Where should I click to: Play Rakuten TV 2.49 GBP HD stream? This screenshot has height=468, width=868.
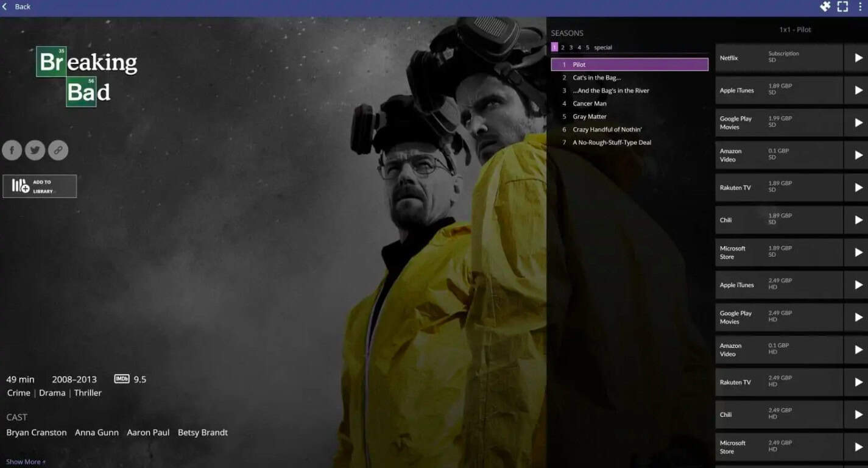pyautogui.click(x=859, y=382)
